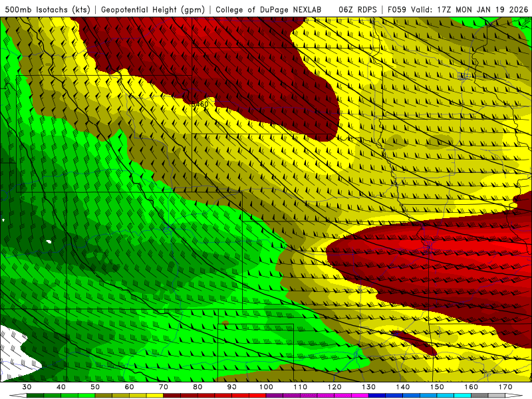Click the '50' value on the color scale
Viewport: 532px width, 399px height.
tap(95, 387)
